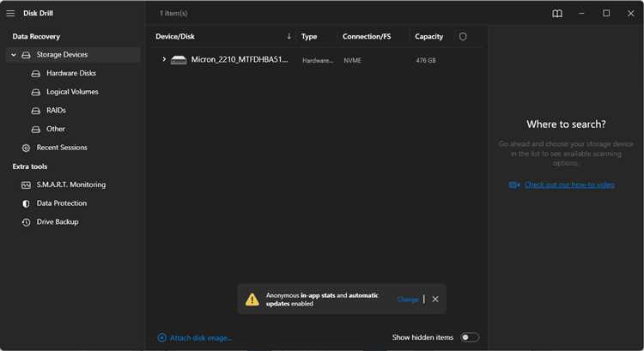
Task: Click the Recent Sessions gear icon
Action: 26,148
